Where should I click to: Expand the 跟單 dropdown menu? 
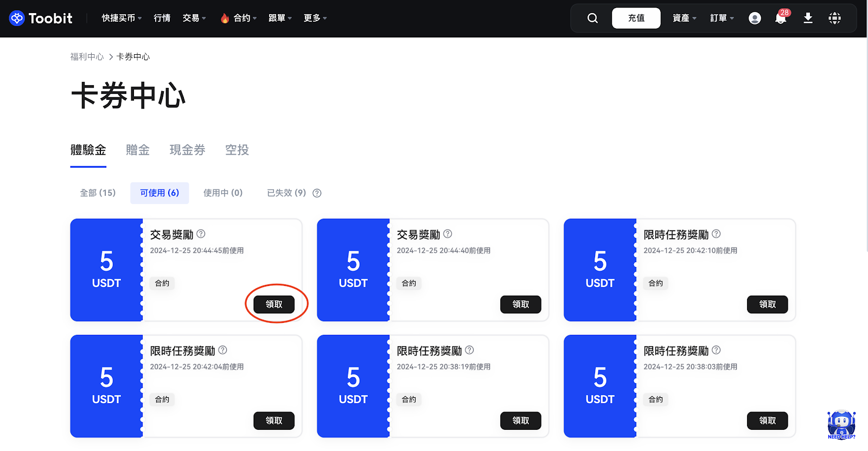point(280,18)
